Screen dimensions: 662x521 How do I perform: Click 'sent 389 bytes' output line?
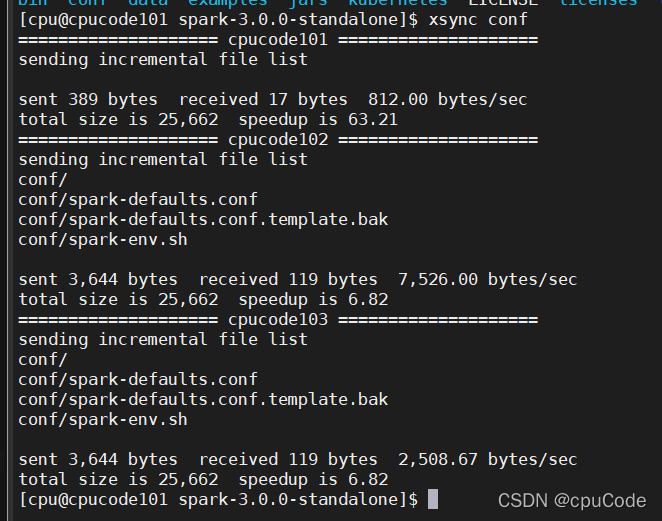pyautogui.click(x=273, y=100)
